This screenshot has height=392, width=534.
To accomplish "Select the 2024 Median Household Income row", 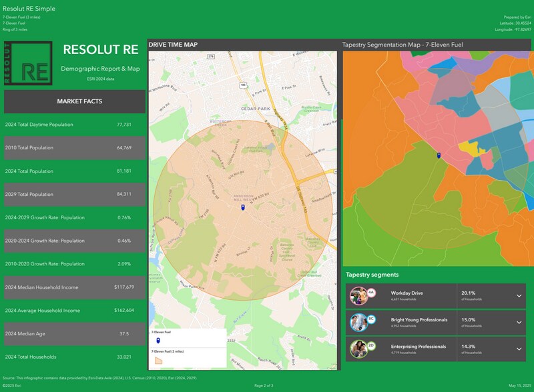I will point(74,287).
